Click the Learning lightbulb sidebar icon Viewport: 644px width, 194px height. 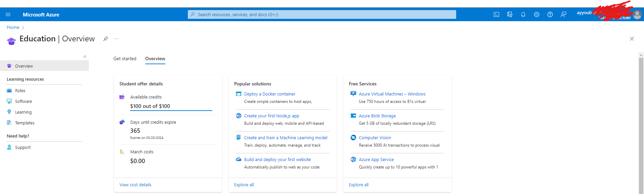[x=9, y=112]
